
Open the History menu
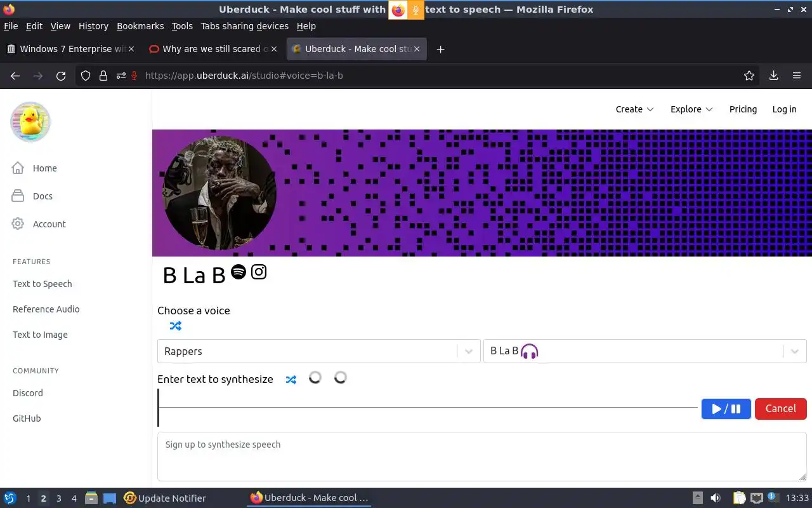tap(93, 26)
